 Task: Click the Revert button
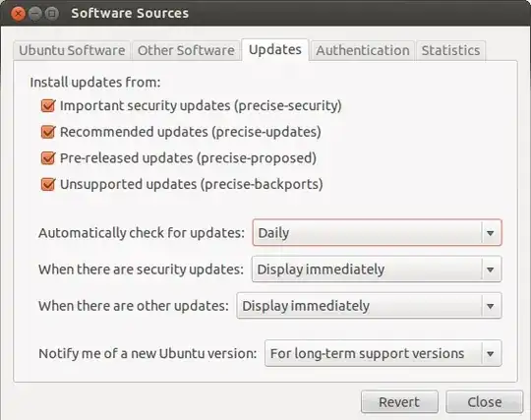(399, 402)
